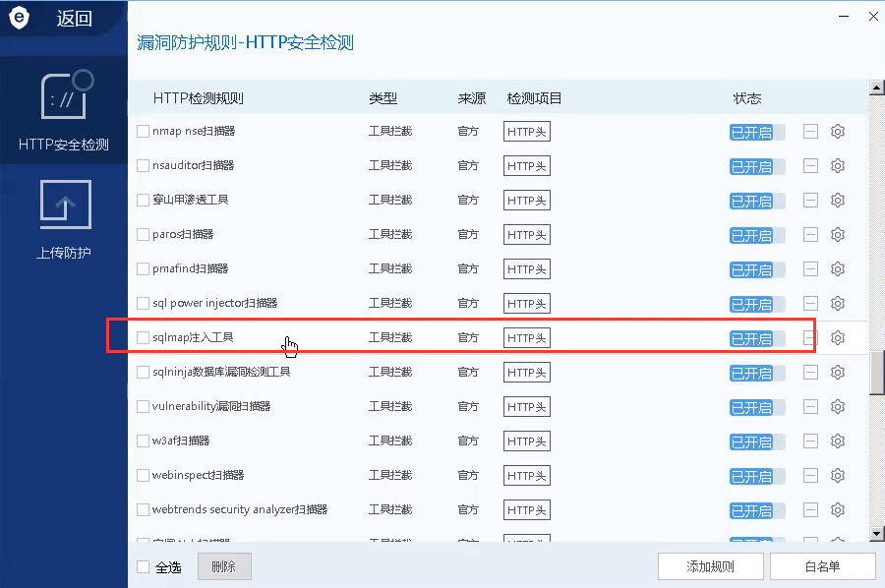The height and width of the screenshot is (588, 885).
Task: Check the webinspect扫描器 checkbox
Action: click(x=144, y=476)
